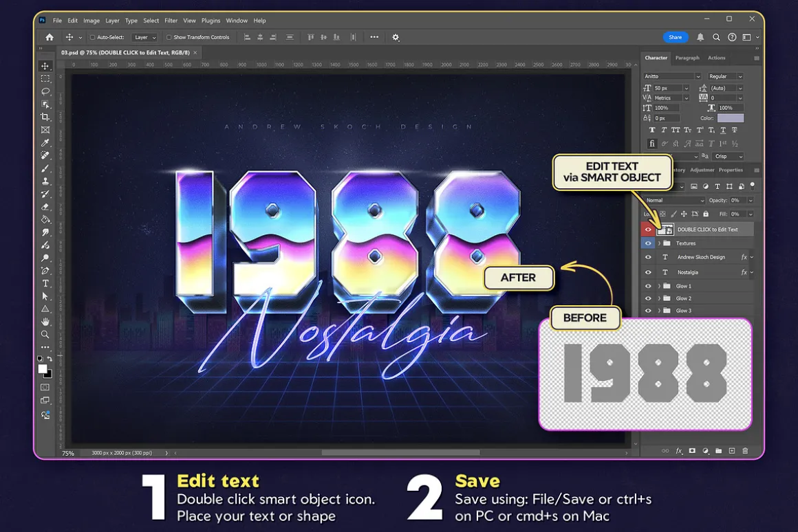Click the smart object layer thumbnail
This screenshot has height=532, width=798.
665,230
